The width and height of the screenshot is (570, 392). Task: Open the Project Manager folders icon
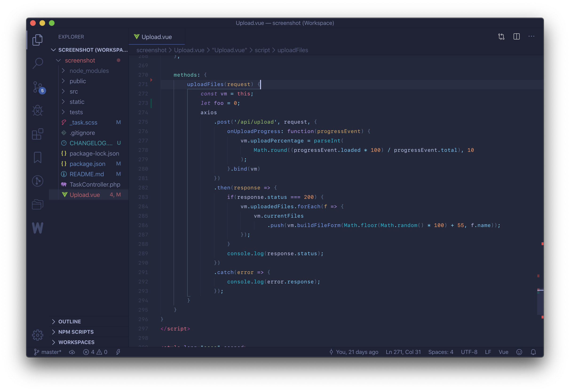[x=38, y=204]
